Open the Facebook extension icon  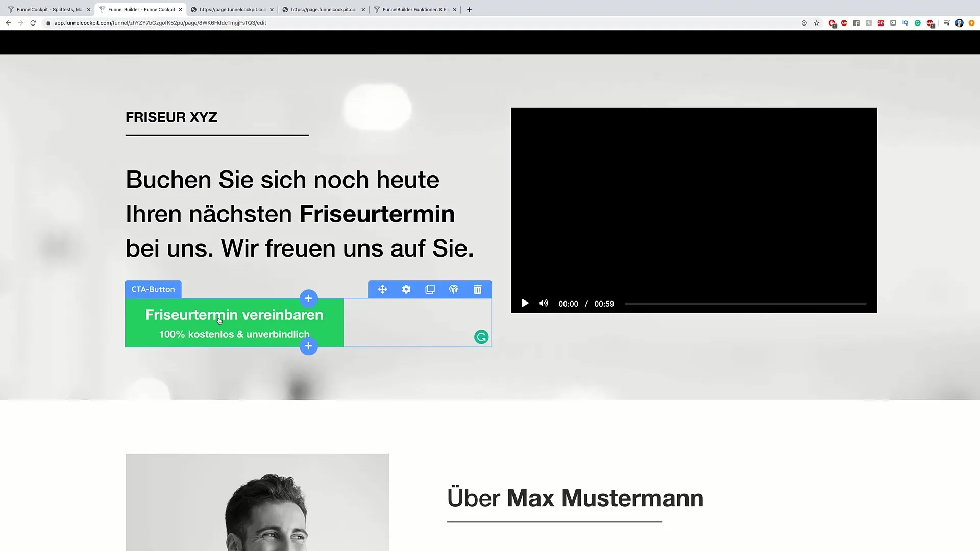[856, 23]
